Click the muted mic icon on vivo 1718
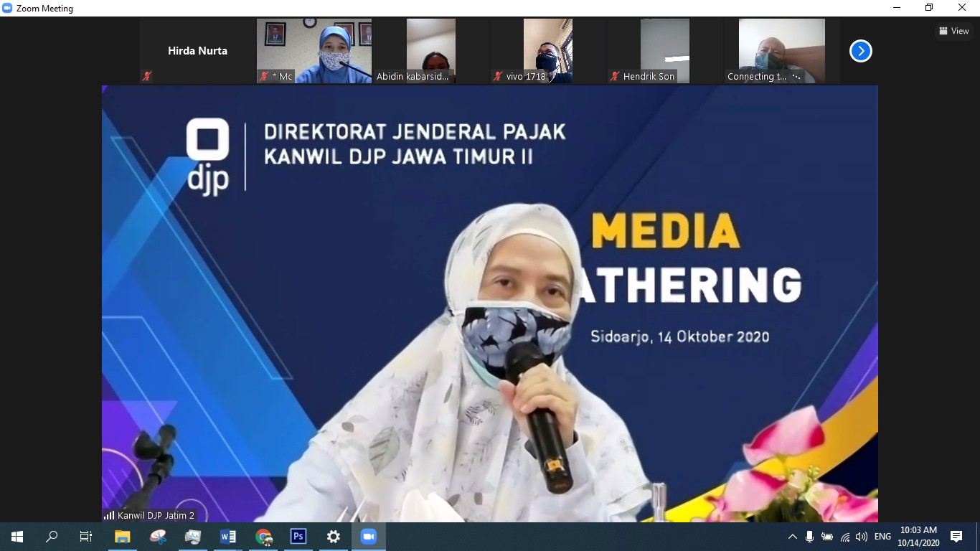The image size is (980, 551). tap(498, 76)
